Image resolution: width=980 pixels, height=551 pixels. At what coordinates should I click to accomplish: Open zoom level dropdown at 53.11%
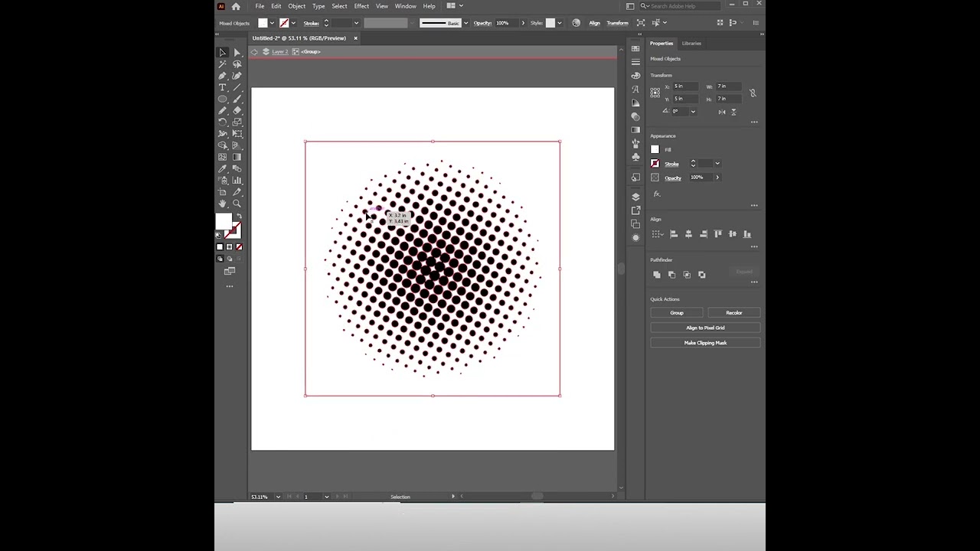[x=278, y=497]
